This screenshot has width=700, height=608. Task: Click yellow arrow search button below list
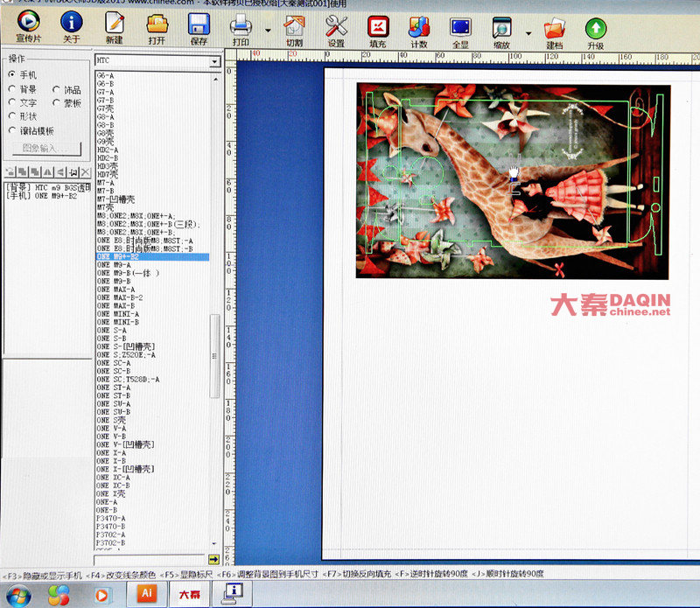[213, 559]
